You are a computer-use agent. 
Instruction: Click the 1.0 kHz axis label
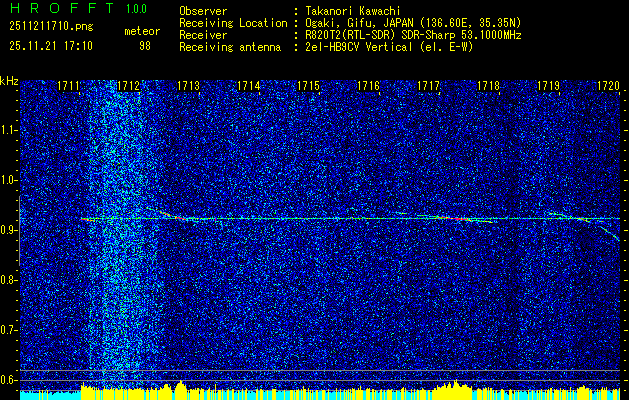pos(8,181)
